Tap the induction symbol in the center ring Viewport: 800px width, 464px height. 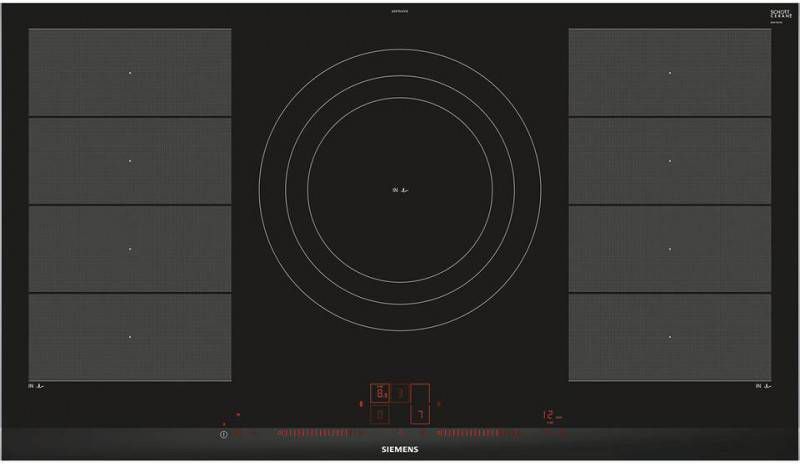tap(400, 189)
